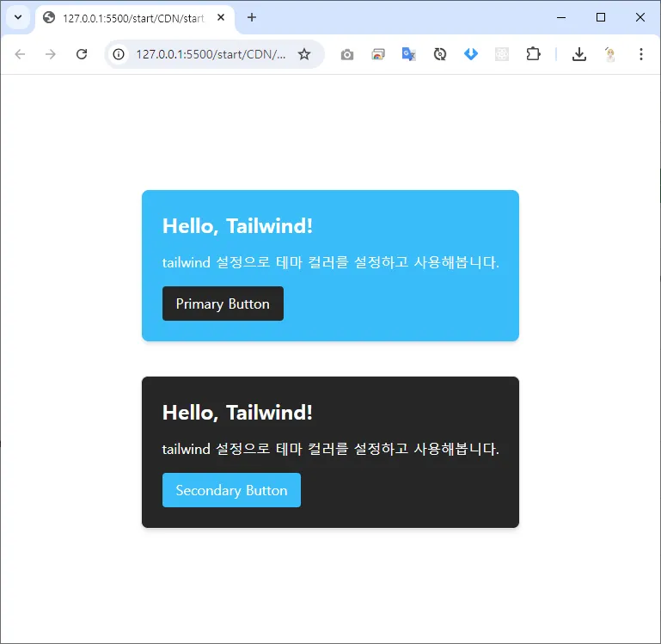Open the Extensions puzzle menu
661x644 pixels.
coord(533,54)
